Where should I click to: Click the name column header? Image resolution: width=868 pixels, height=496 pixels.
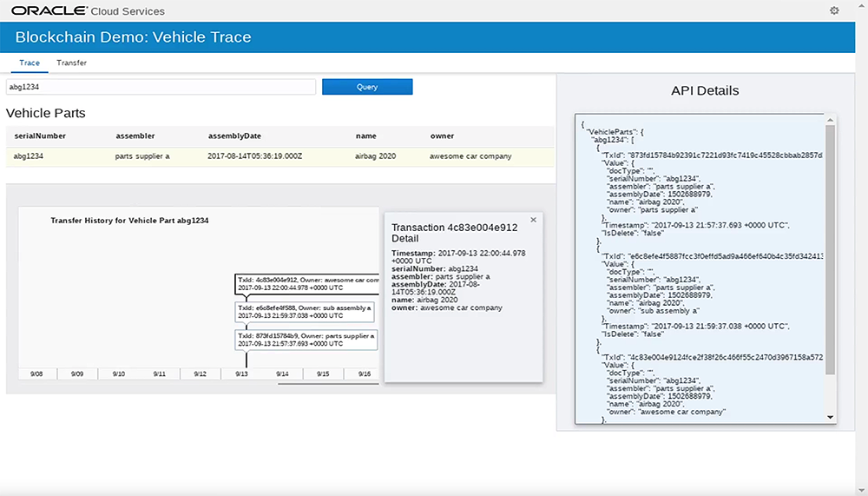(x=366, y=136)
